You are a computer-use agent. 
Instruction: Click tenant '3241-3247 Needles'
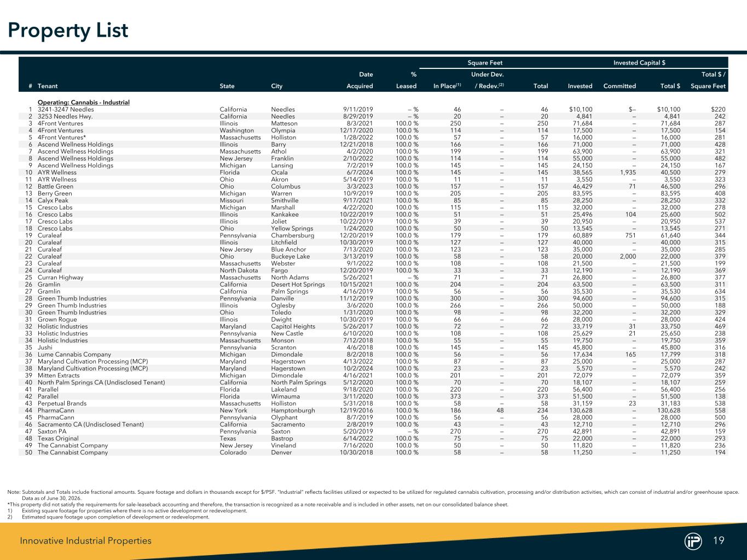click(66, 109)
